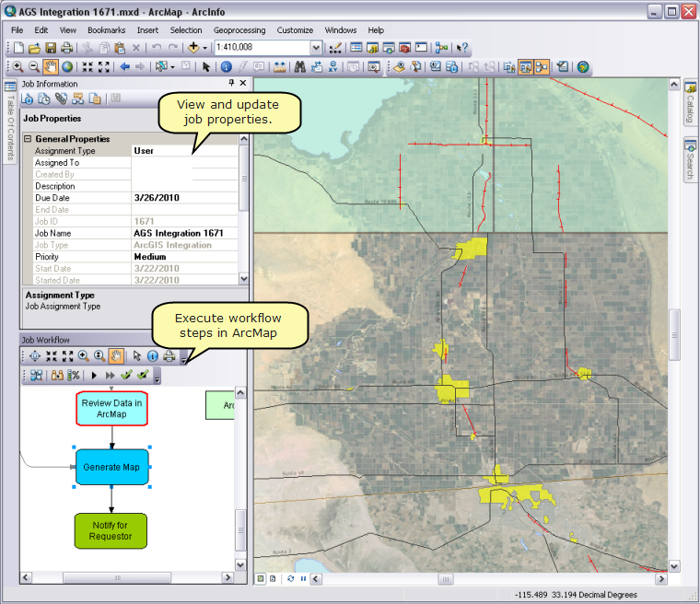
Task: Open Table Of Contents side tab
Action: click(10, 122)
